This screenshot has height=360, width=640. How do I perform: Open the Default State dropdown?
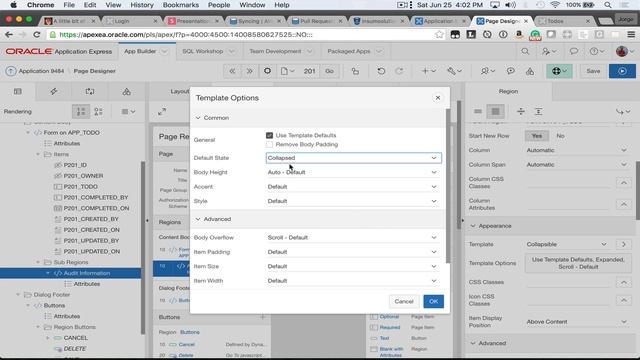pos(353,158)
